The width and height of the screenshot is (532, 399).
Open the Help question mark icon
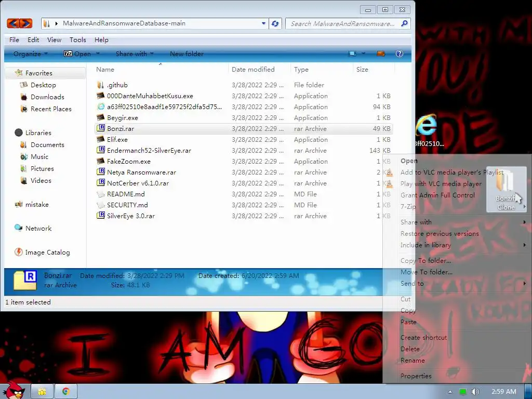coord(400,54)
